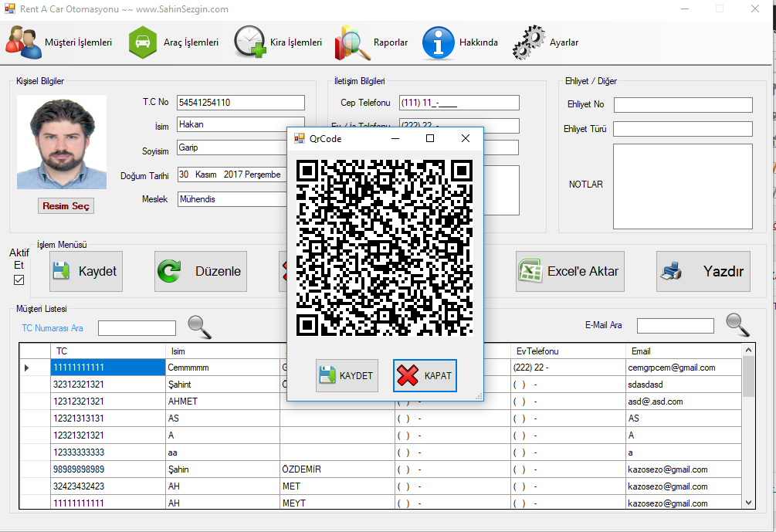Select the row header arrow of the Cemmmmm row
This screenshot has width=776, height=532.
[36, 368]
